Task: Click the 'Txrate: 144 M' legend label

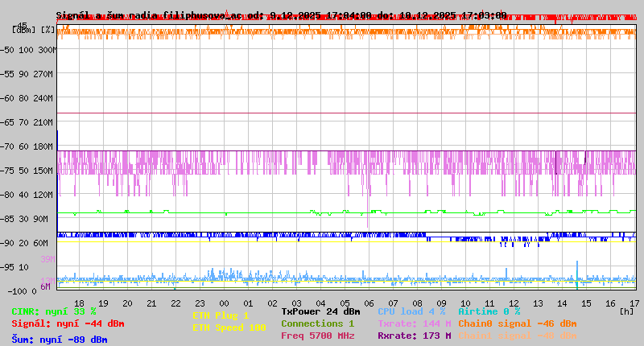Action: [x=415, y=323]
